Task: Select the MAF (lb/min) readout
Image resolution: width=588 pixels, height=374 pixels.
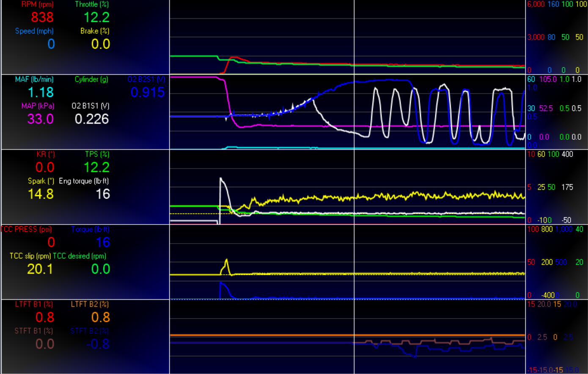Action: (x=41, y=92)
